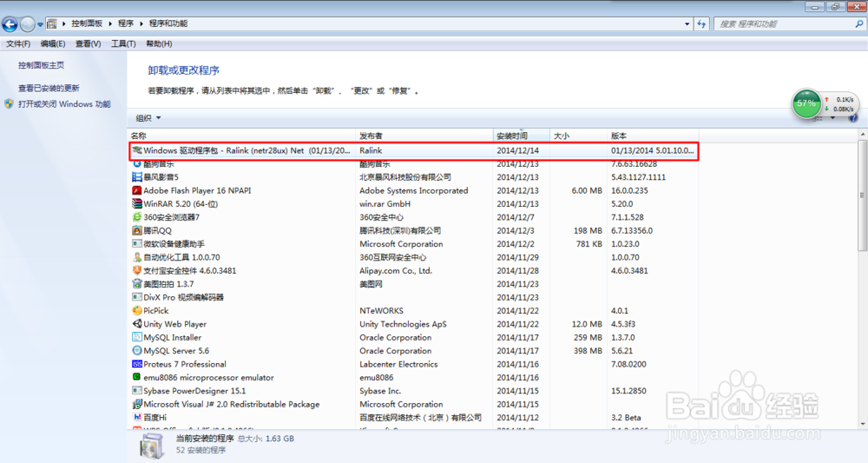Click the shield icon beside Windows 功能
The height and width of the screenshot is (463, 868).
(9, 103)
